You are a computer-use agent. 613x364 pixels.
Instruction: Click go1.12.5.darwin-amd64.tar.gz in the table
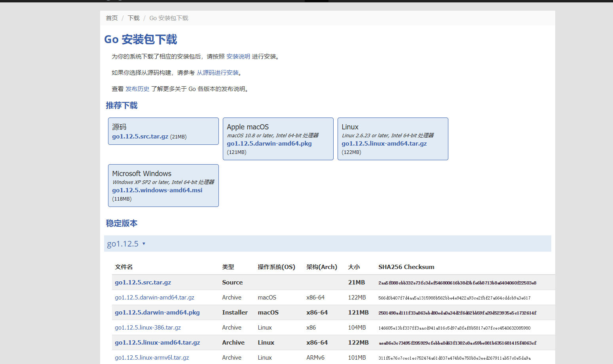[x=154, y=298]
